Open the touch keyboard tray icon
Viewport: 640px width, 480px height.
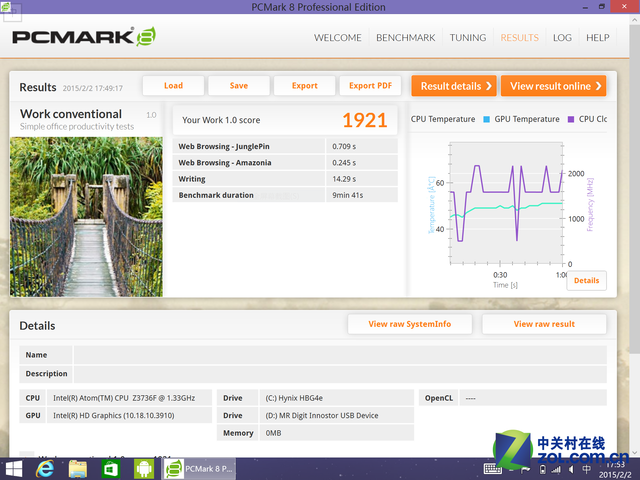tap(493, 469)
